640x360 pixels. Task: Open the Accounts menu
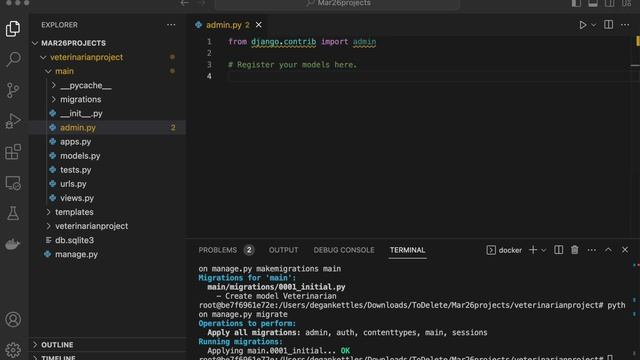point(13,319)
